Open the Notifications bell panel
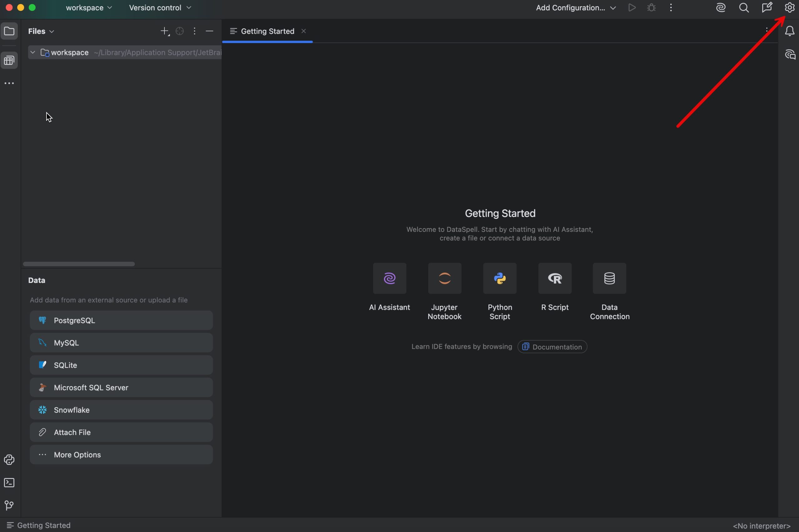 790,31
